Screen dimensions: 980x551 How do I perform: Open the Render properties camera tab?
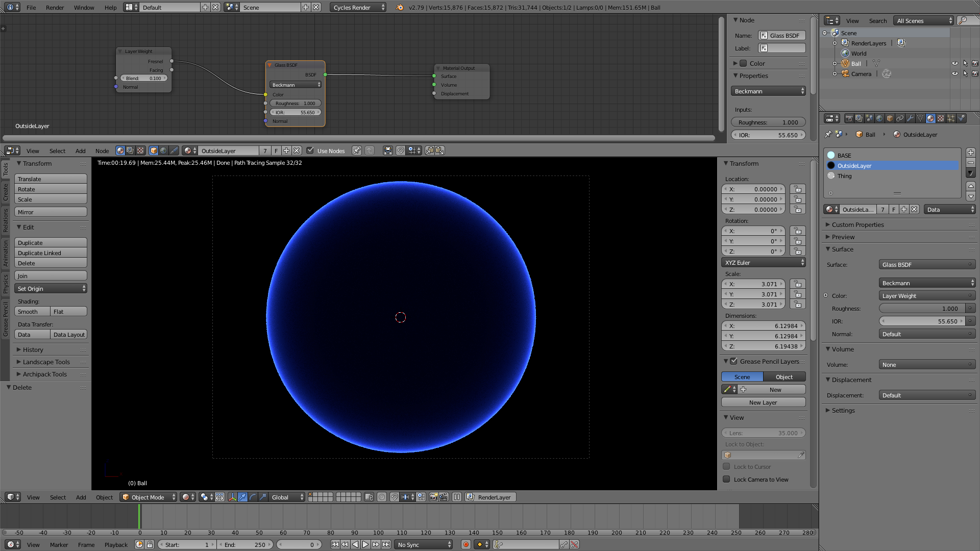(849, 118)
